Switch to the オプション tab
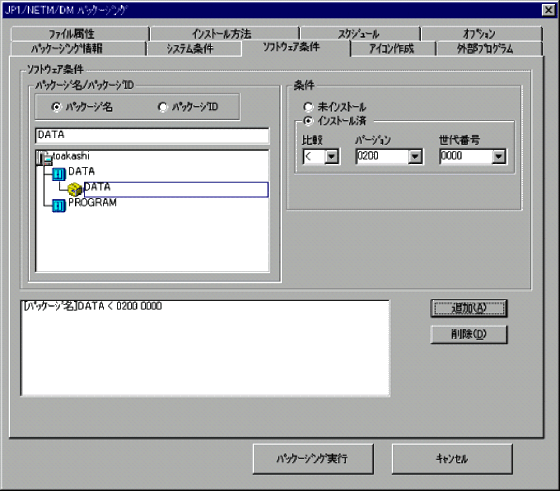 coord(482,34)
